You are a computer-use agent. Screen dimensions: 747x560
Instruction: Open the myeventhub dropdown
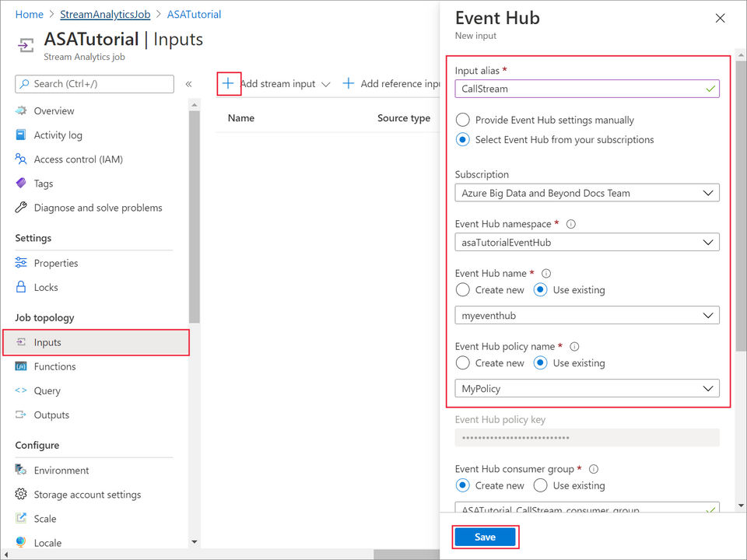(587, 315)
